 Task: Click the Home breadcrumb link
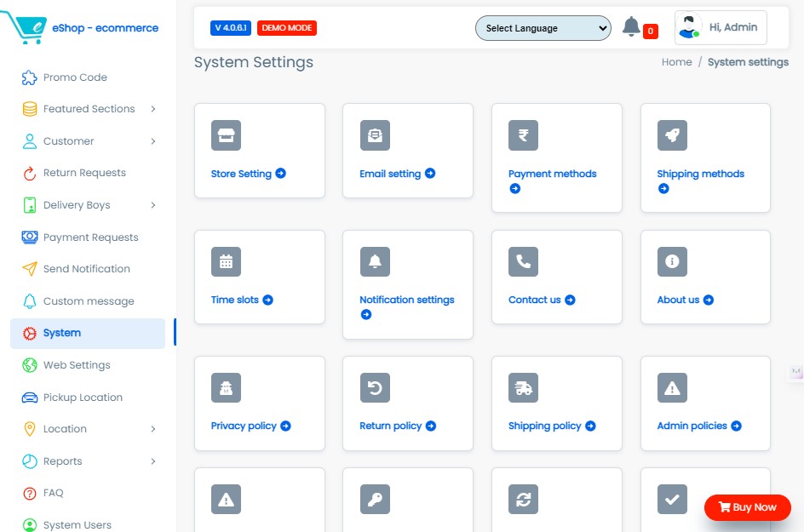coord(676,62)
